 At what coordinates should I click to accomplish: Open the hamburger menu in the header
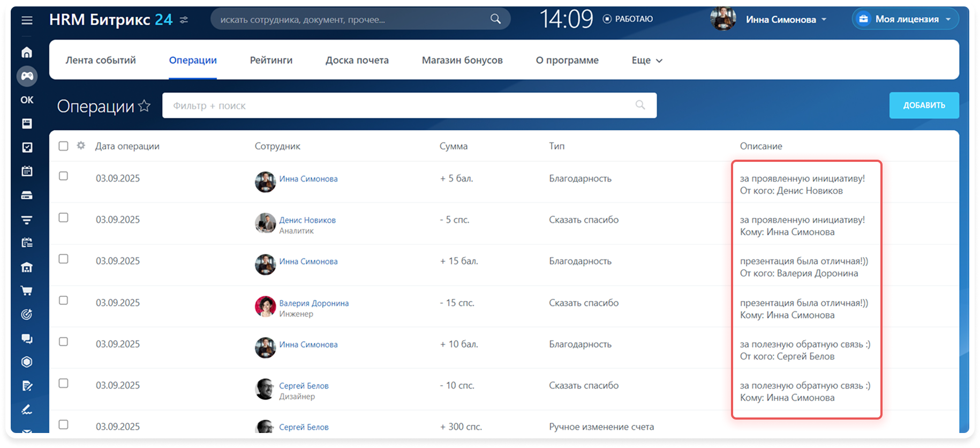pyautogui.click(x=27, y=20)
